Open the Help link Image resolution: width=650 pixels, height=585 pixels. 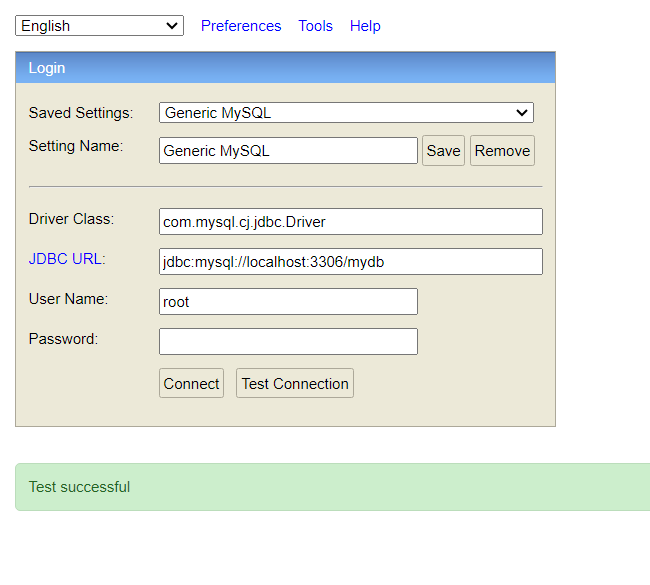(365, 26)
